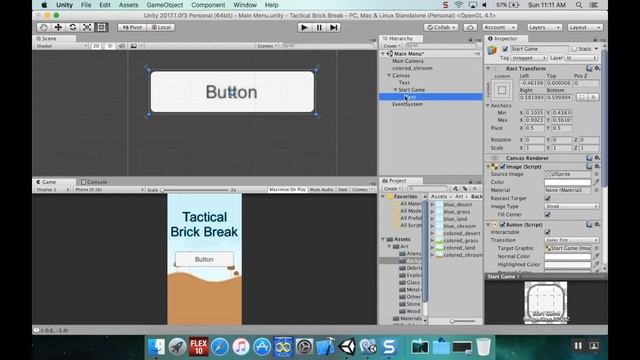Open the Hierarchy Create dropdown
This screenshot has height=360, width=640.
392,46
